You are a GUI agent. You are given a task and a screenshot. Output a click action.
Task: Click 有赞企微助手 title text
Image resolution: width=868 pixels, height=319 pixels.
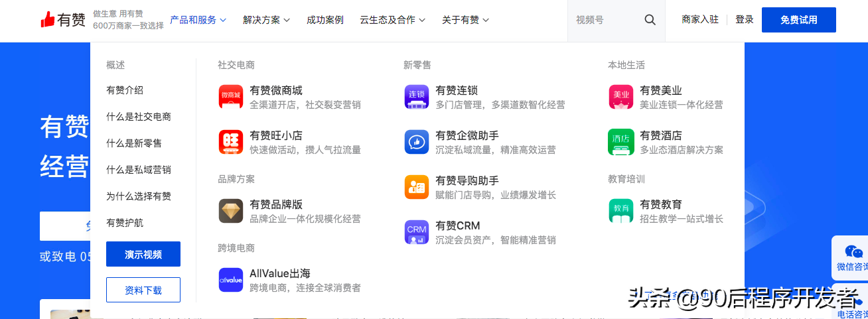click(467, 136)
